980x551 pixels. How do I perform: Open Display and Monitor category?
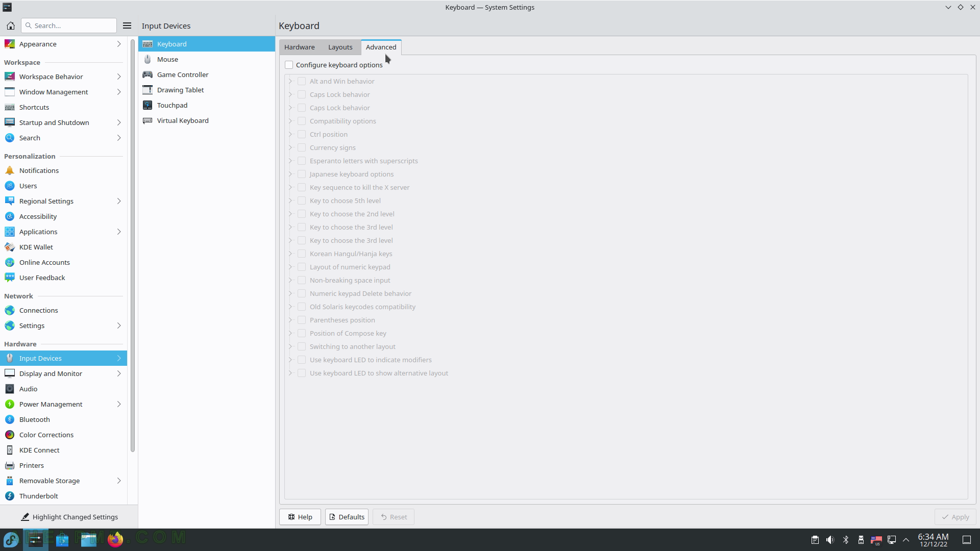click(x=63, y=373)
